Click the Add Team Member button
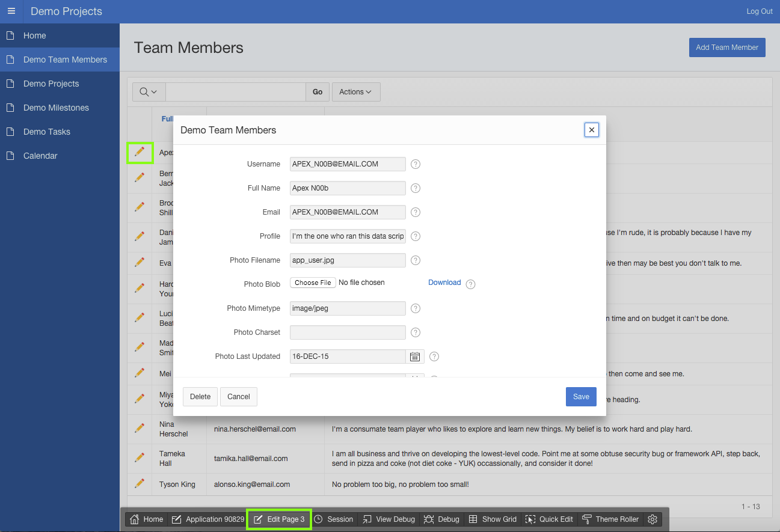 pos(727,47)
